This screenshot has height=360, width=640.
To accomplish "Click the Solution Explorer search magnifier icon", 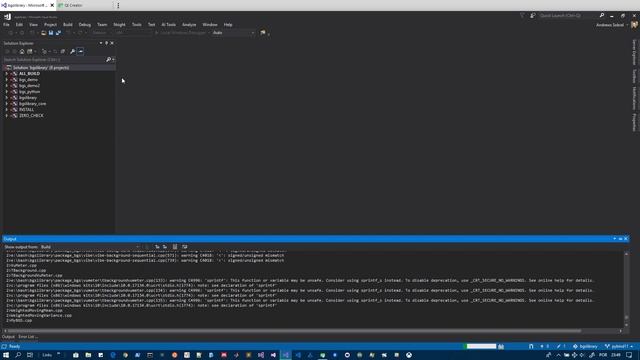I will 108,60.
